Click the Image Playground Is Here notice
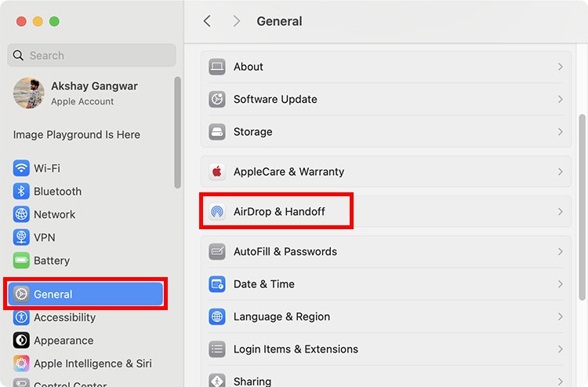Image resolution: width=588 pixels, height=387 pixels. (77, 134)
